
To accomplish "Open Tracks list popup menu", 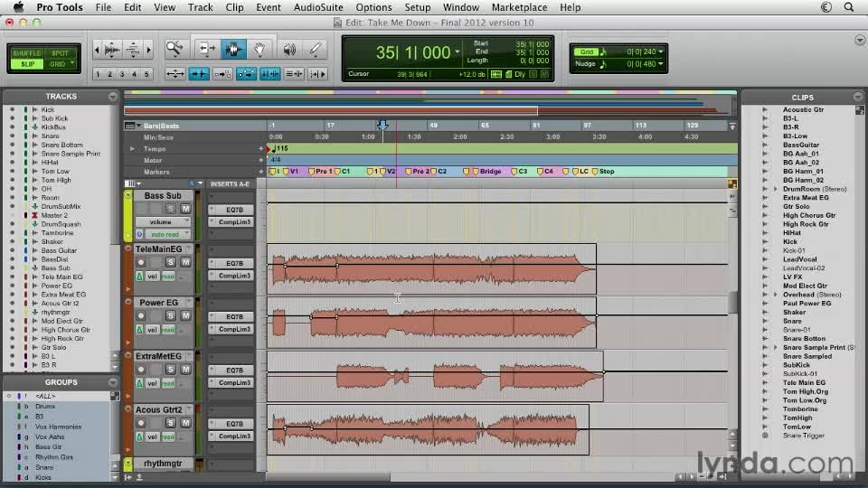I will tap(112, 97).
